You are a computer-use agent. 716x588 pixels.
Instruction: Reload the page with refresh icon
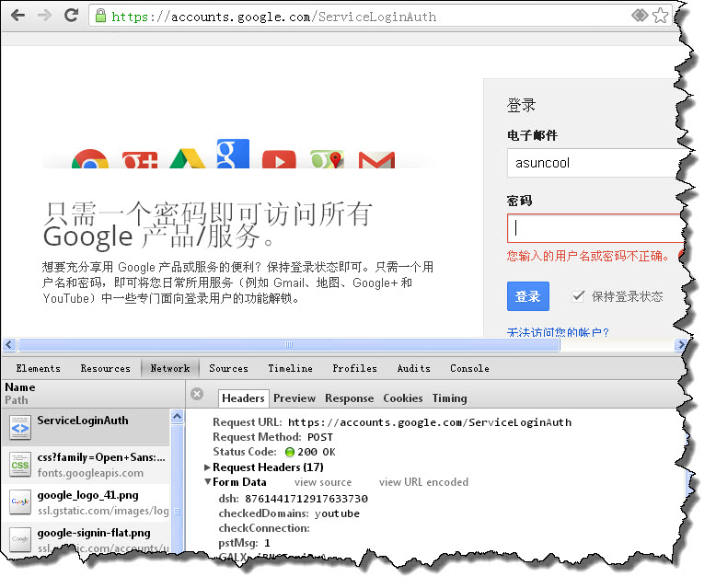(x=71, y=15)
